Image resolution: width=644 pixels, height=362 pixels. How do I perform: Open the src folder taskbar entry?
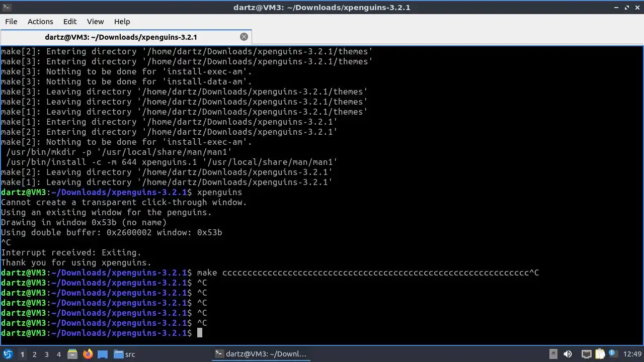[124, 354]
